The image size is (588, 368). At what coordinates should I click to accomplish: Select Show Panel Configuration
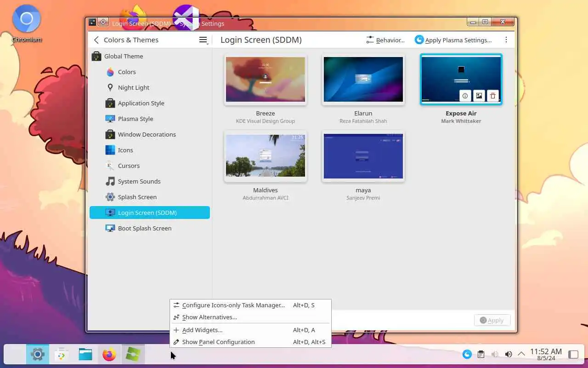pyautogui.click(x=250, y=342)
